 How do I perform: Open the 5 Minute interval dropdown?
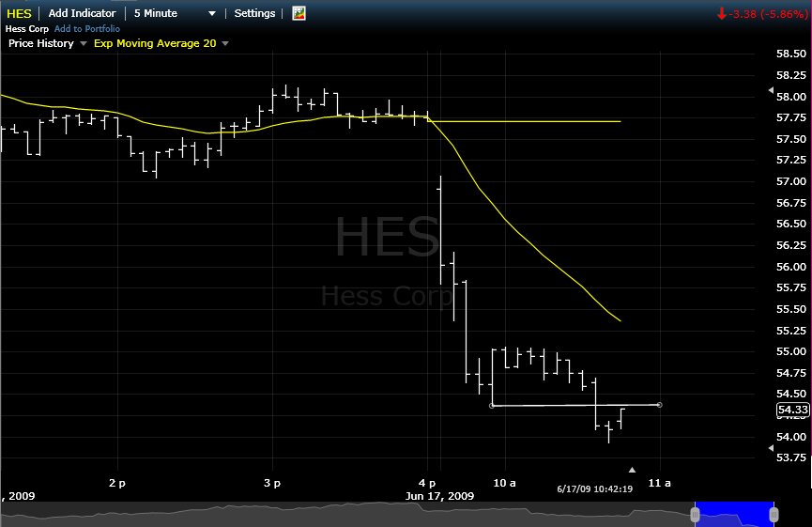pos(175,13)
